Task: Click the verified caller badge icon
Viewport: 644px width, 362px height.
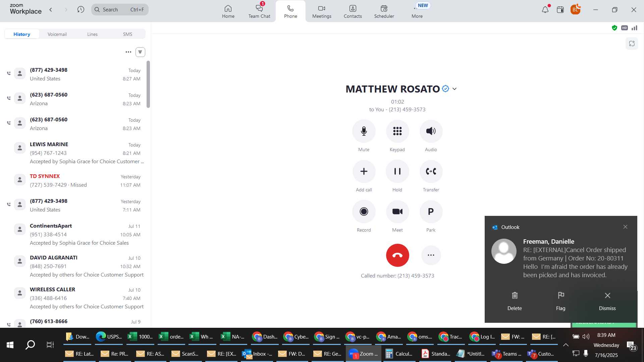Action: pyautogui.click(x=445, y=88)
